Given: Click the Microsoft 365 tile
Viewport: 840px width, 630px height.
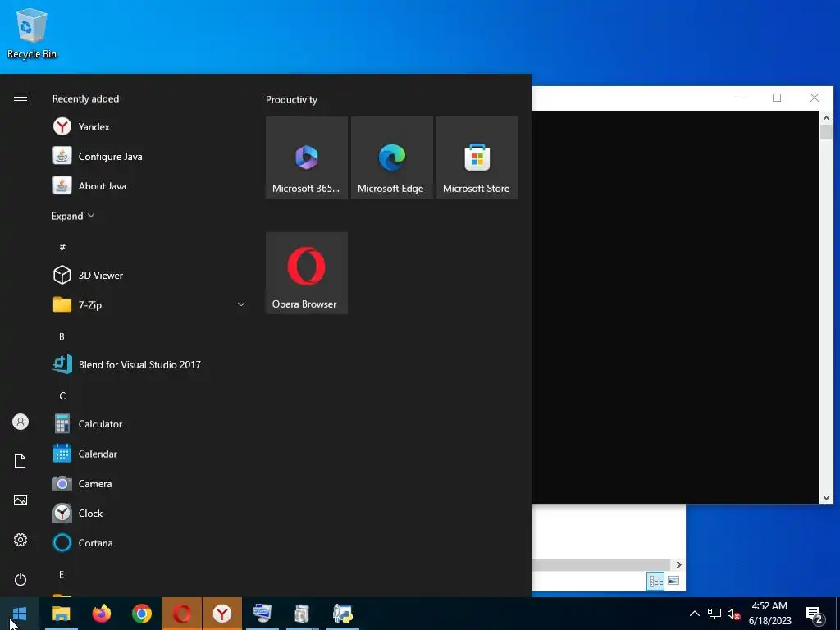Looking at the screenshot, I should click(307, 157).
